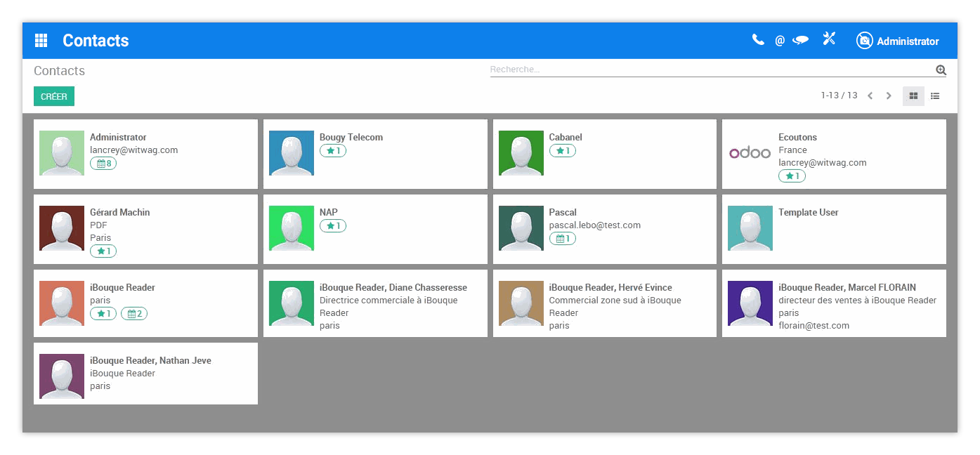
Task: Open the apps grid menu
Action: tap(41, 40)
